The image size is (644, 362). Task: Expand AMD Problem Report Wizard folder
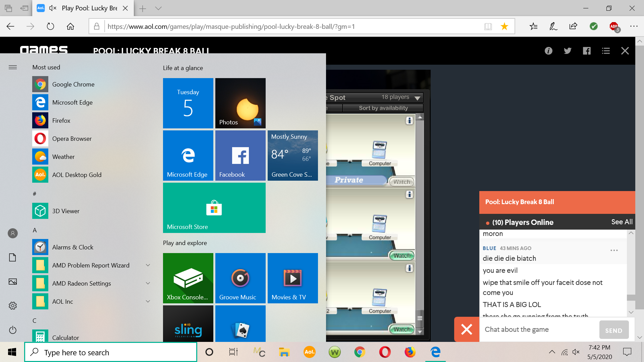click(x=148, y=265)
